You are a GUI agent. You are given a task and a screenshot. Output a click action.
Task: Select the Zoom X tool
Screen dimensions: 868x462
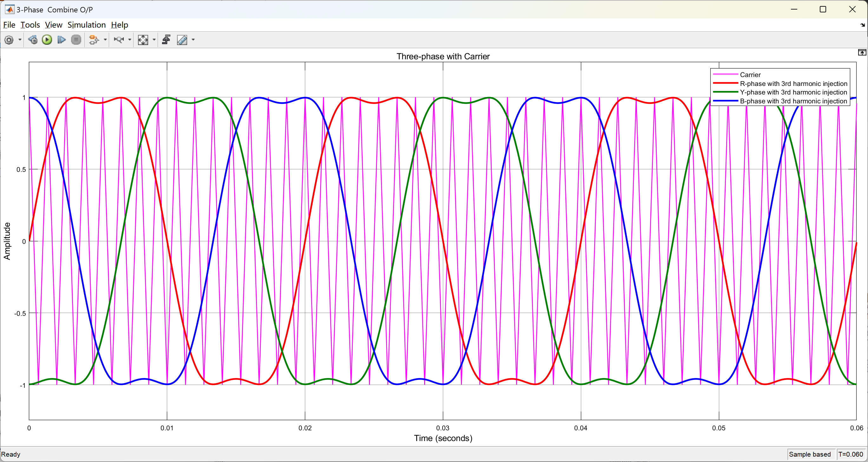pyautogui.click(x=119, y=40)
